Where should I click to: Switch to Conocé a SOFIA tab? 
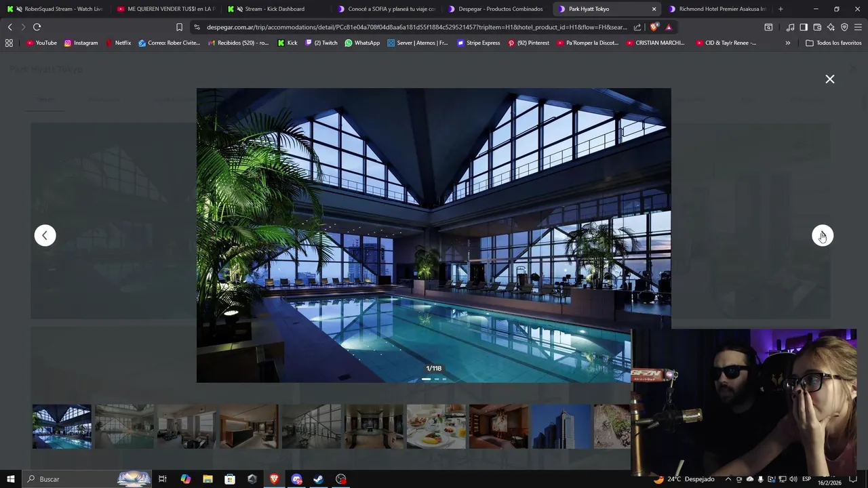[x=387, y=9]
